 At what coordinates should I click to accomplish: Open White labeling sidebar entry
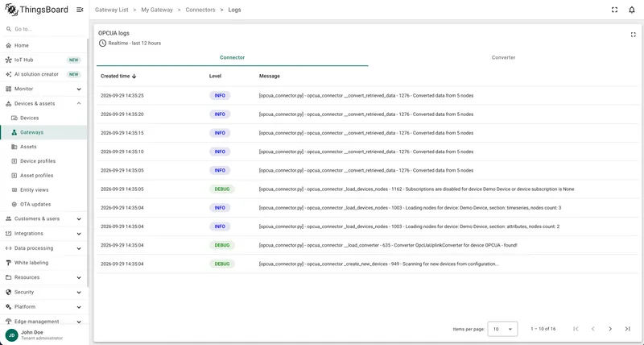[x=43, y=263]
